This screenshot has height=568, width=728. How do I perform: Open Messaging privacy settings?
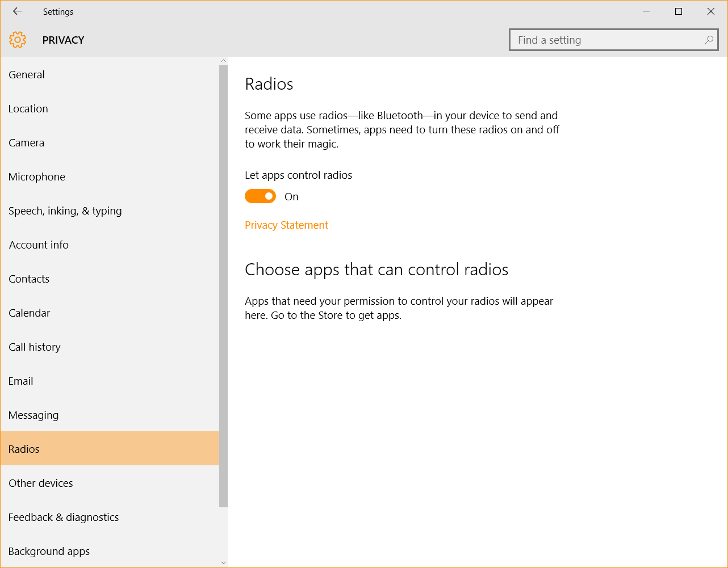pos(110,415)
